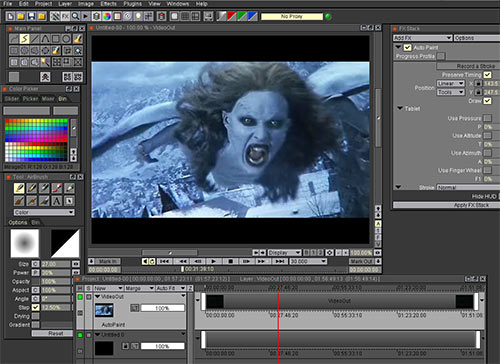Click the Mark Out button

click(362, 261)
